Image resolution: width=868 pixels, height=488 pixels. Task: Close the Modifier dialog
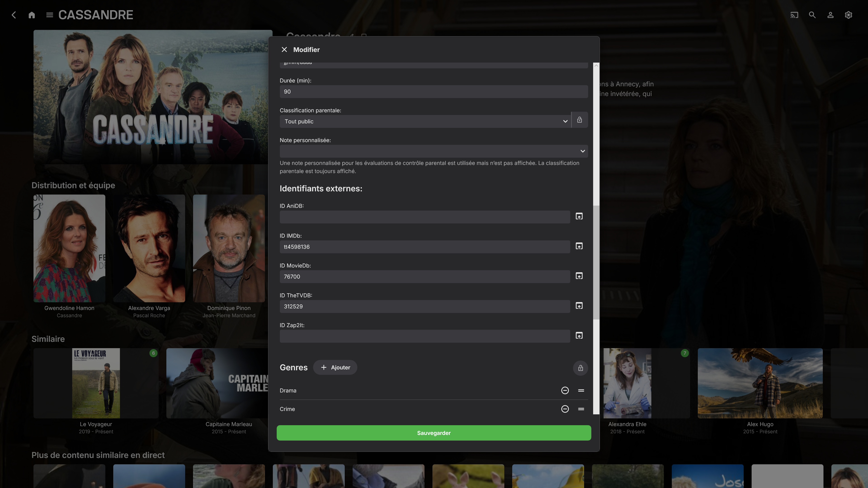coord(284,49)
